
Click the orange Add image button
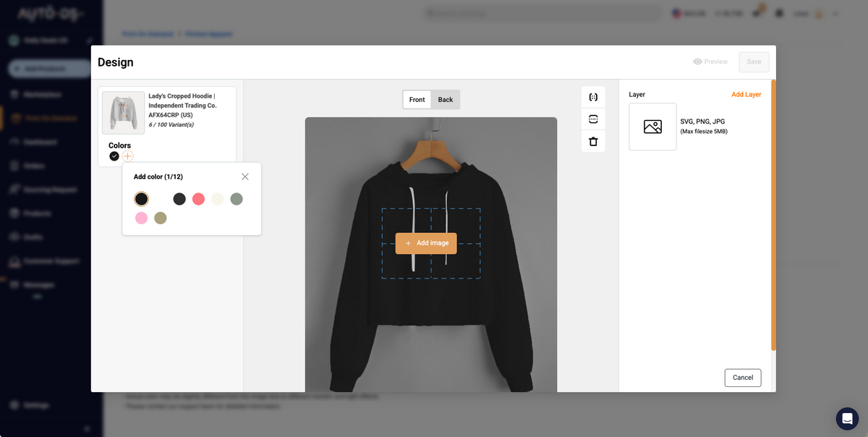pyautogui.click(x=426, y=243)
